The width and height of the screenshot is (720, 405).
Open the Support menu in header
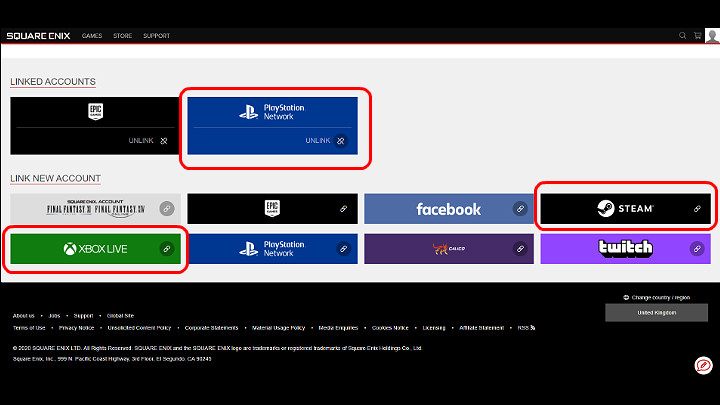[x=156, y=36]
